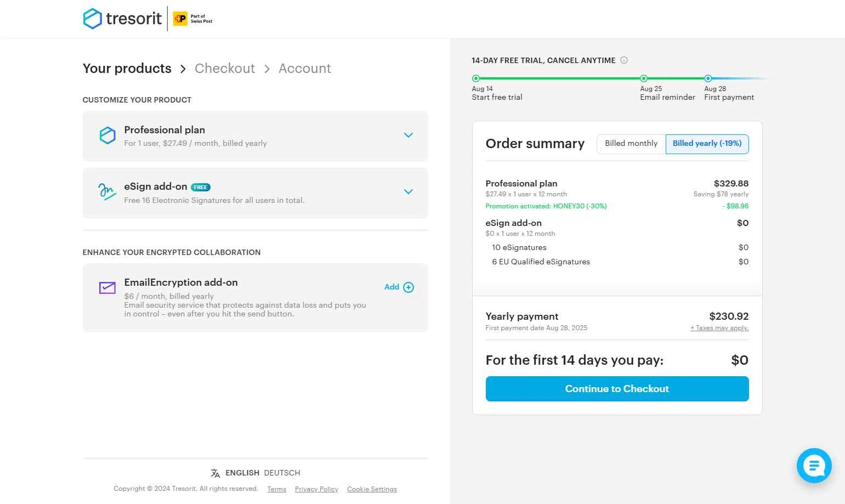
Task: Click the $329.88 Professional plan price
Action: 731,184
